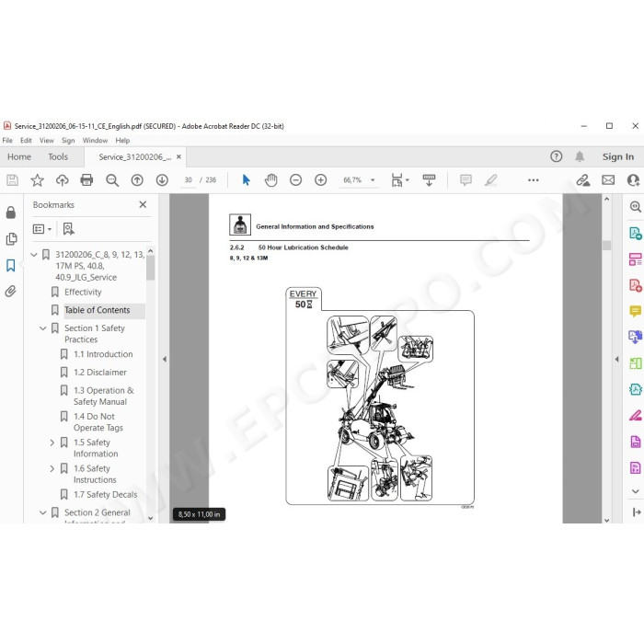Choose the hand pan tool
Image resolution: width=644 pixels, height=644 pixels.
click(271, 180)
